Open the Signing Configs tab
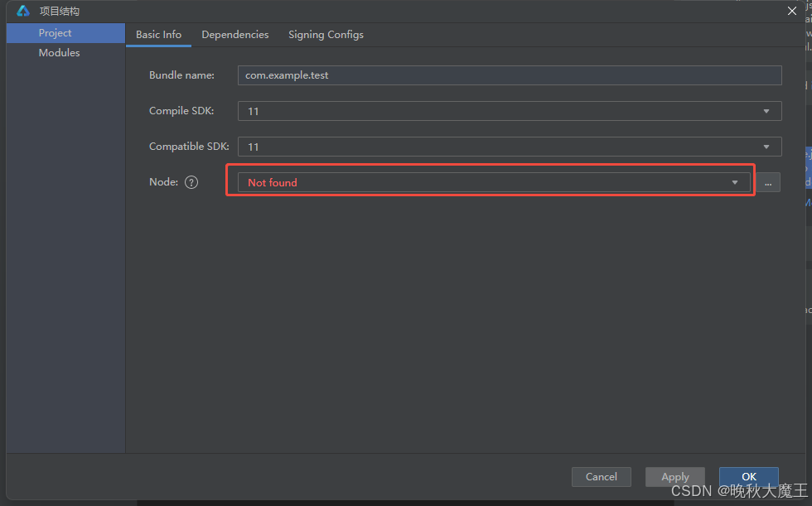 (x=326, y=35)
